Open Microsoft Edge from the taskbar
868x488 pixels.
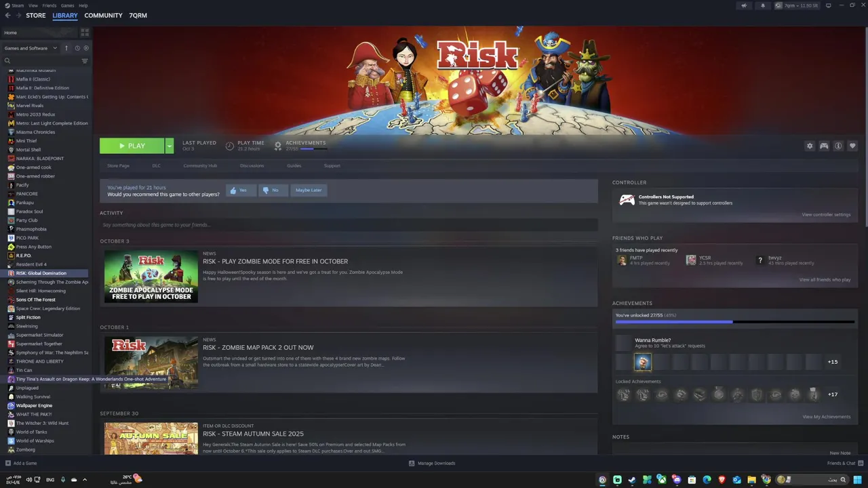(707, 480)
